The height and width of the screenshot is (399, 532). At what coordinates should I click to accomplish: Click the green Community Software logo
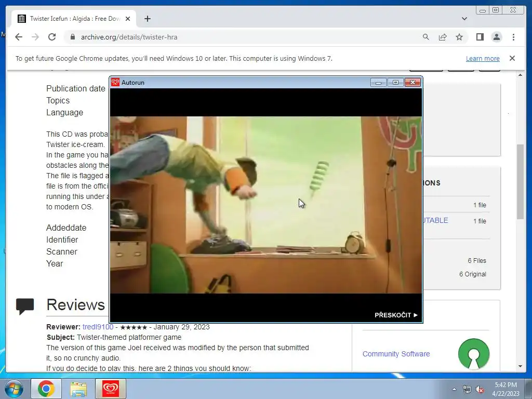pos(474,353)
